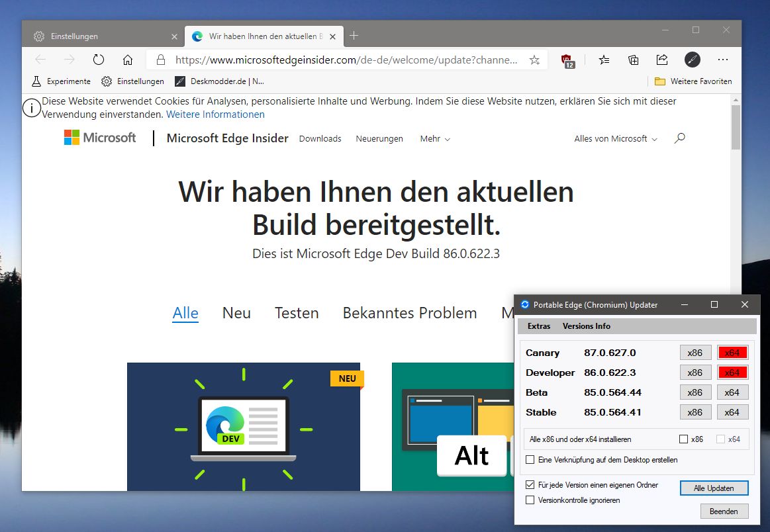770x532 pixels.
Task: Click the Beta version number 85.0.564.44
Action: point(613,392)
